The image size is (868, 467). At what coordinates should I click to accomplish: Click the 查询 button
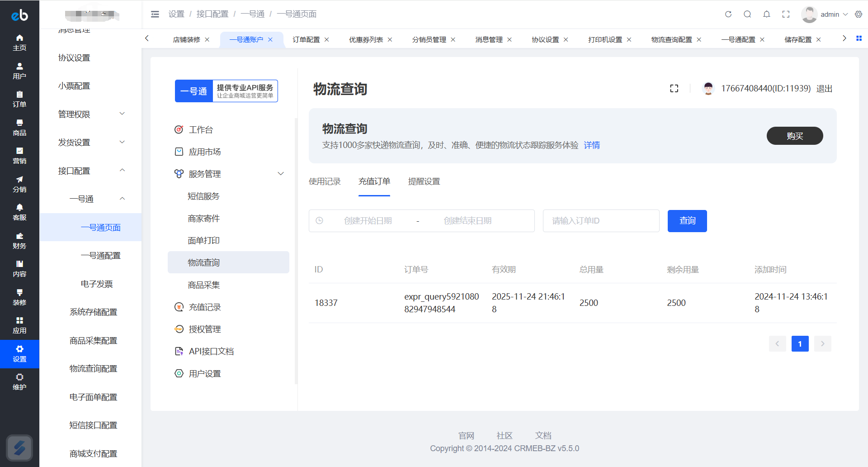coord(687,221)
